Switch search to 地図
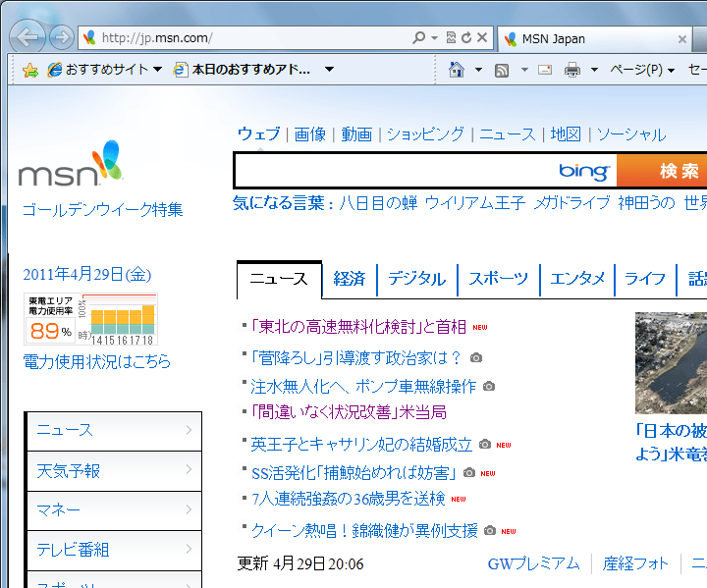 (566, 134)
